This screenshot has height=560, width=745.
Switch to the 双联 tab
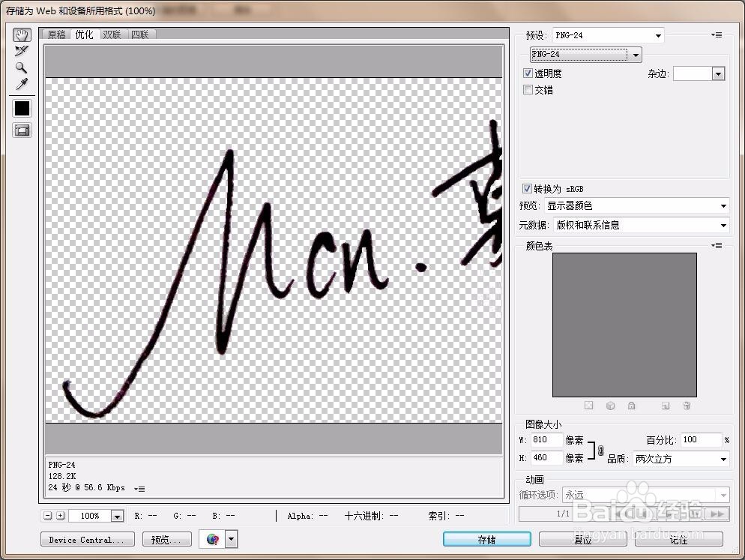(112, 34)
